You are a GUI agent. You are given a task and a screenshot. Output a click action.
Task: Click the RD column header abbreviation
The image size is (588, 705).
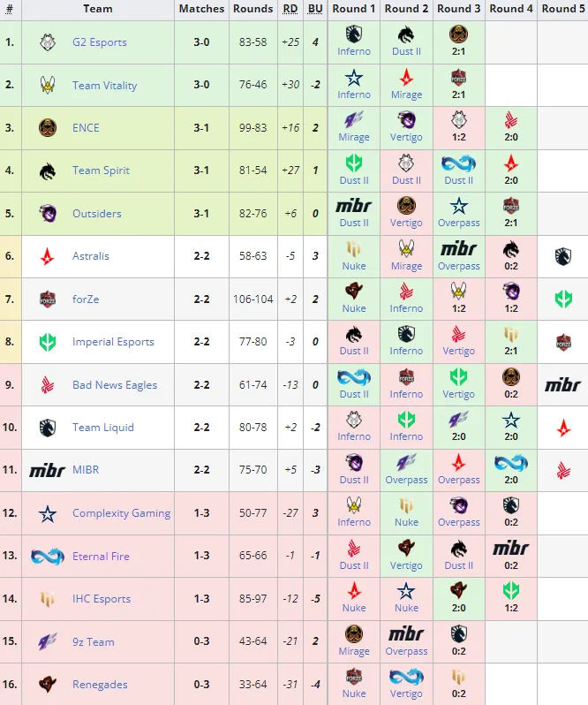point(290,9)
